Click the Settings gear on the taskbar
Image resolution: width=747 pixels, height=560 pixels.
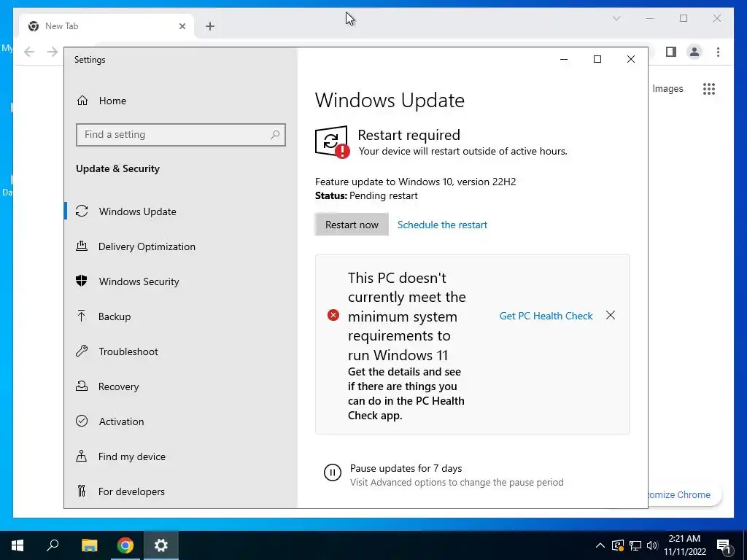click(161, 545)
